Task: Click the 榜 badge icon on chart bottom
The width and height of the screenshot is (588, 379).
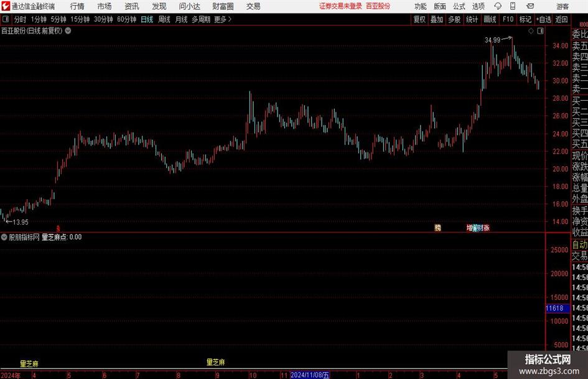Action: (437, 228)
